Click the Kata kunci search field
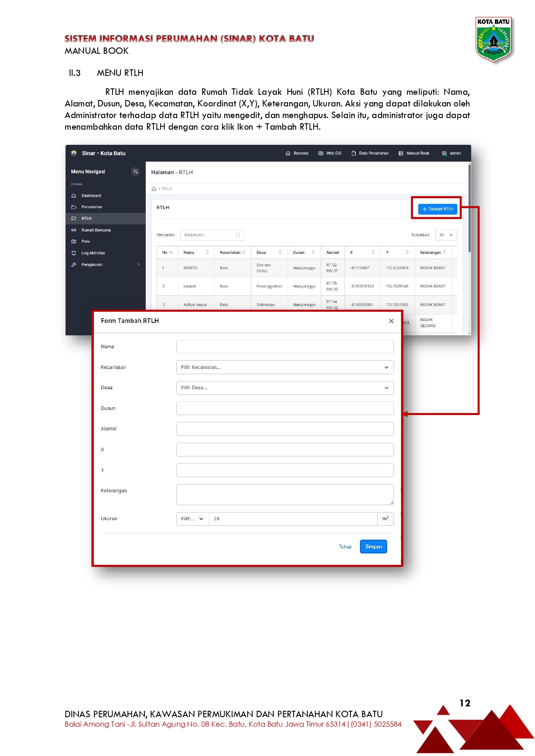Viewport: 535px width, 756px height. (212, 235)
